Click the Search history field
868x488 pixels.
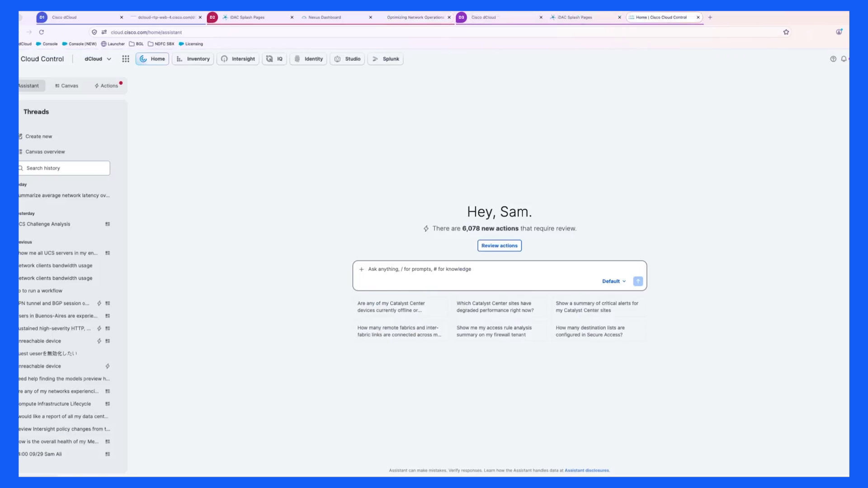(64, 168)
